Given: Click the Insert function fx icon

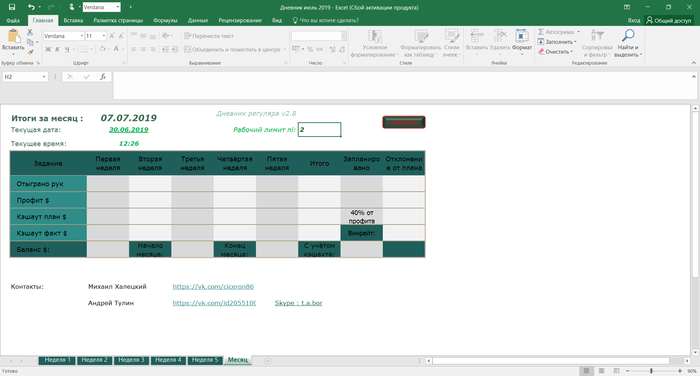Looking at the screenshot, I should tap(103, 77).
